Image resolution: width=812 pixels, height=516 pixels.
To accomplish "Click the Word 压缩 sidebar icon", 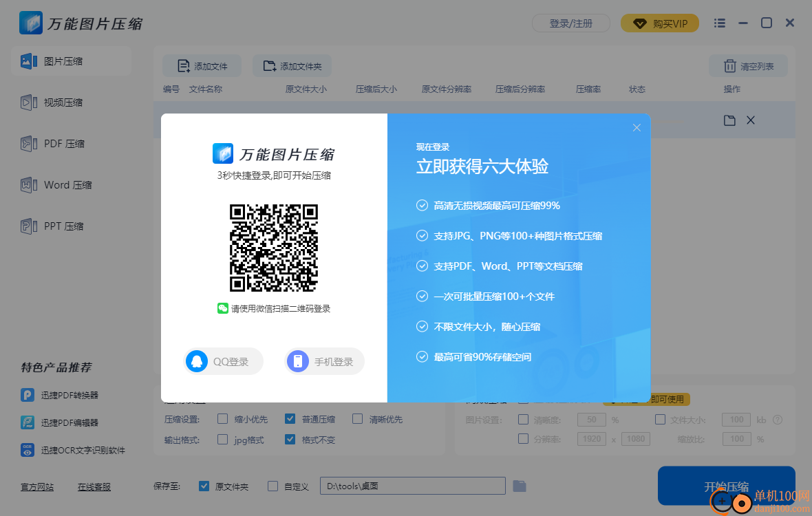I will (x=28, y=185).
